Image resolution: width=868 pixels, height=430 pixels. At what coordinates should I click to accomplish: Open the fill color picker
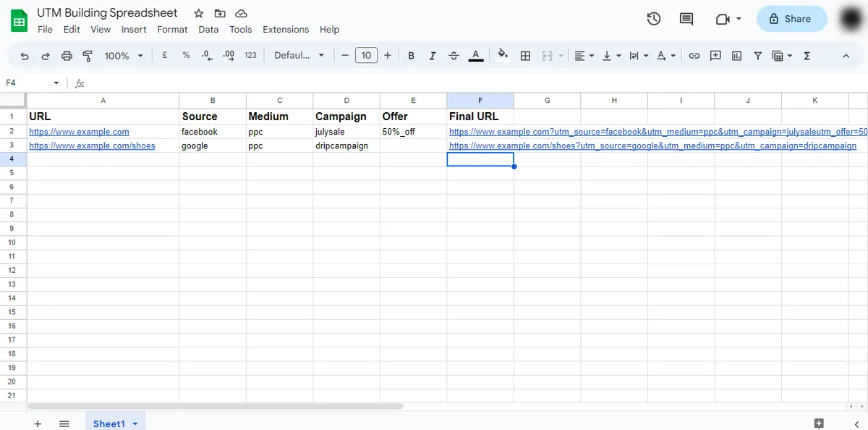(502, 55)
